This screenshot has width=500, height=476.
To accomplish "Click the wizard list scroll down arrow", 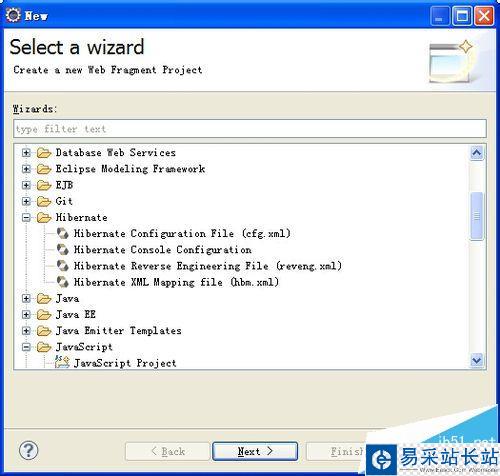I will click(477, 360).
